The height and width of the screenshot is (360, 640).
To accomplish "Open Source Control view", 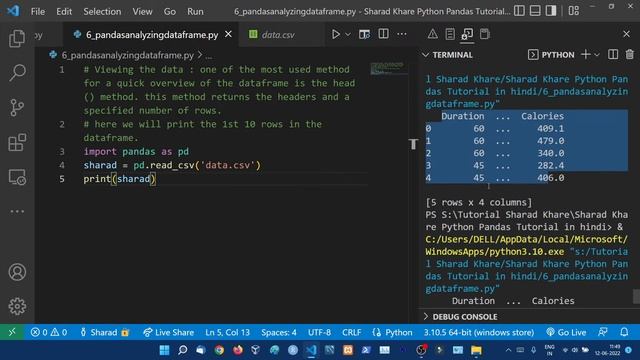I will 17,108.
